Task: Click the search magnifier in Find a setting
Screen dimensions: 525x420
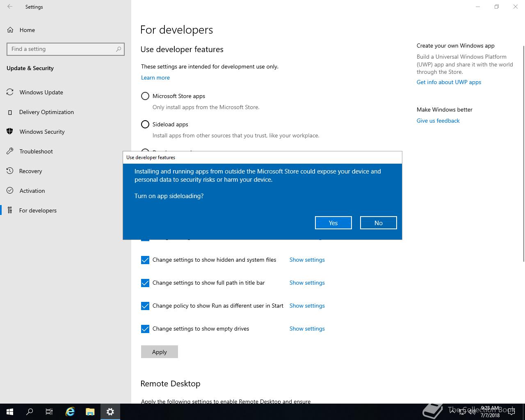Action: pyautogui.click(x=119, y=49)
